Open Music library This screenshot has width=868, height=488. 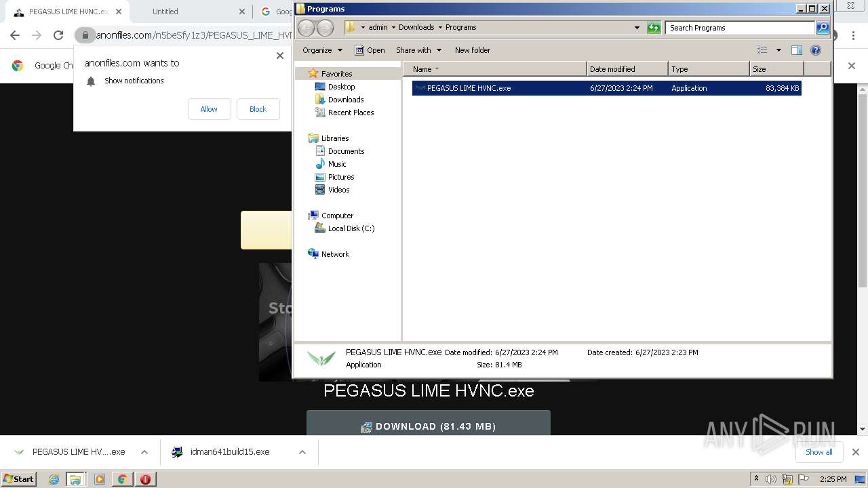click(x=337, y=164)
